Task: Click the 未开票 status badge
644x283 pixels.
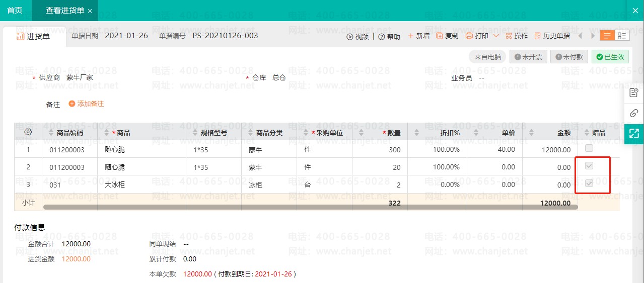Action: pos(528,57)
